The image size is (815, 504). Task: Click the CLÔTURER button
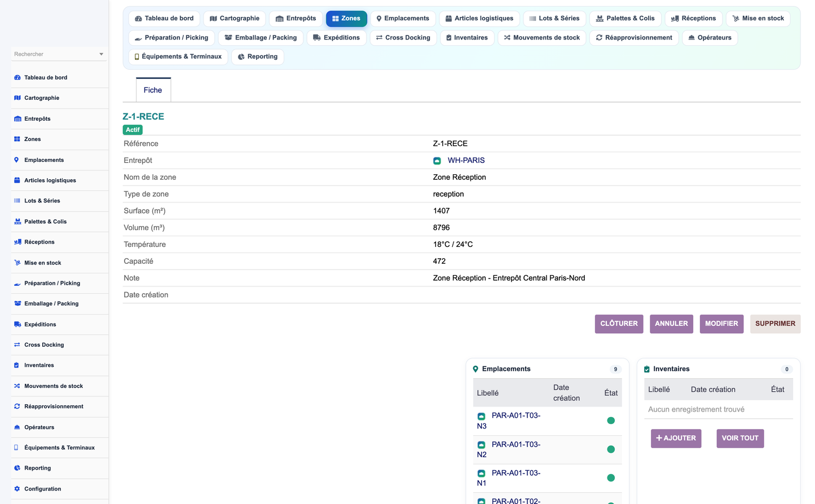point(619,324)
